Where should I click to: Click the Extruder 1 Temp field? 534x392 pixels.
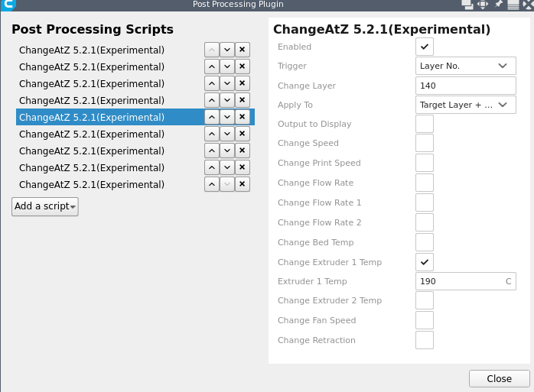pyautogui.click(x=466, y=281)
